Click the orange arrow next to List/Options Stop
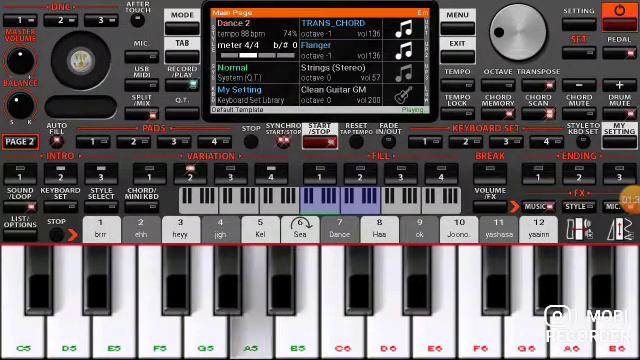This screenshot has height=360, width=640. pyautogui.click(x=73, y=235)
